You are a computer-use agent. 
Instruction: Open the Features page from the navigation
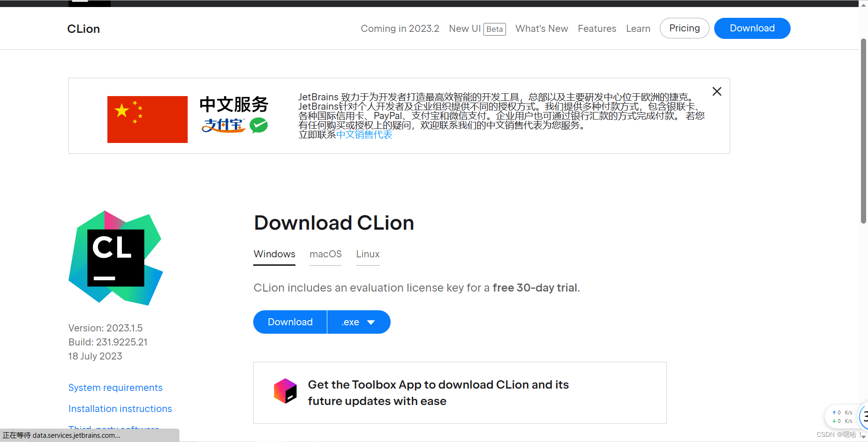[597, 29]
